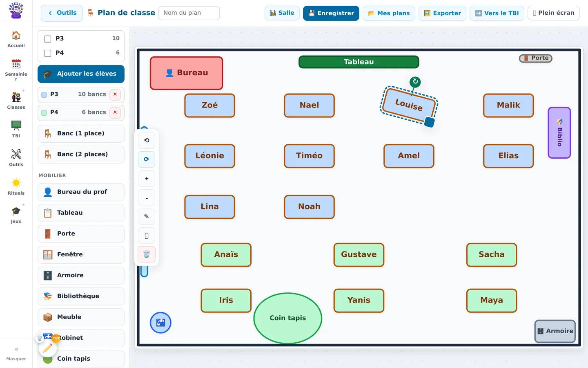Add a Bibliothèque from the furniture list
The height and width of the screenshot is (368, 588).
(81, 296)
